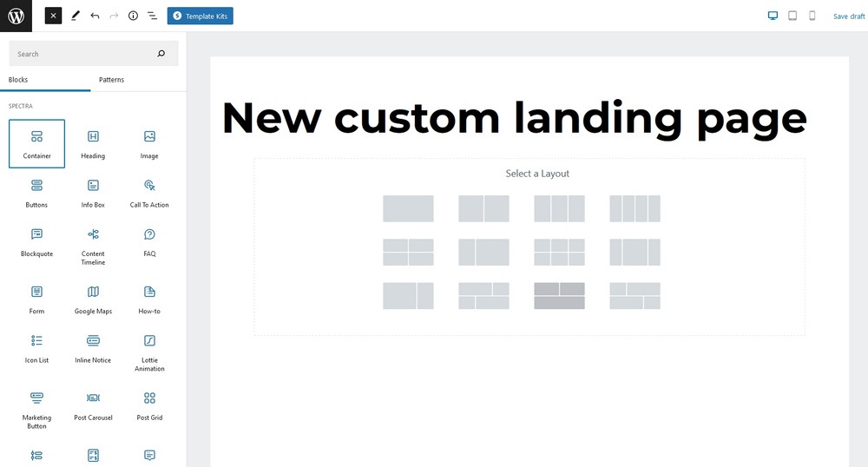
Task: Insert the Post Carousel block
Action: click(x=93, y=405)
